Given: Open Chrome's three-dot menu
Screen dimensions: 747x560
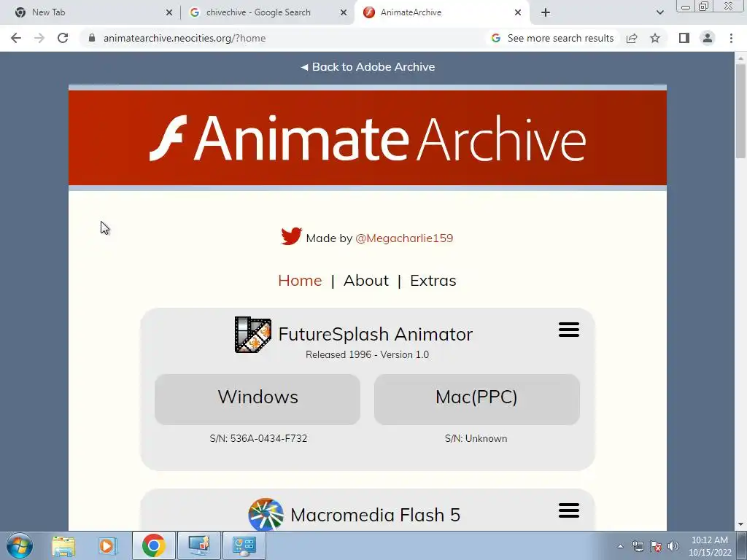Looking at the screenshot, I should (x=731, y=38).
